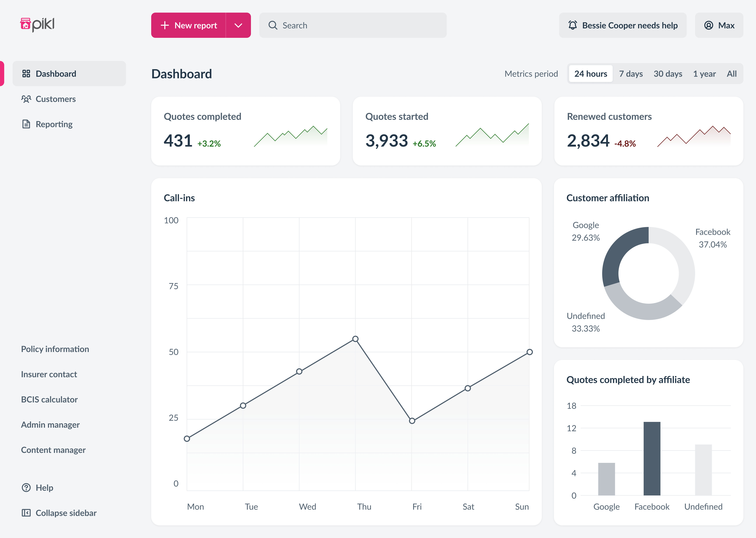
Task: Click the Max user profile icon
Action: [x=709, y=26]
